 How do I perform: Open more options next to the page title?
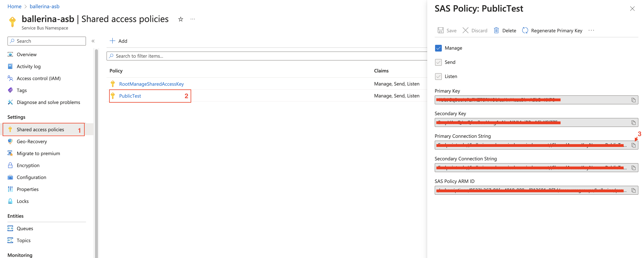click(x=192, y=19)
